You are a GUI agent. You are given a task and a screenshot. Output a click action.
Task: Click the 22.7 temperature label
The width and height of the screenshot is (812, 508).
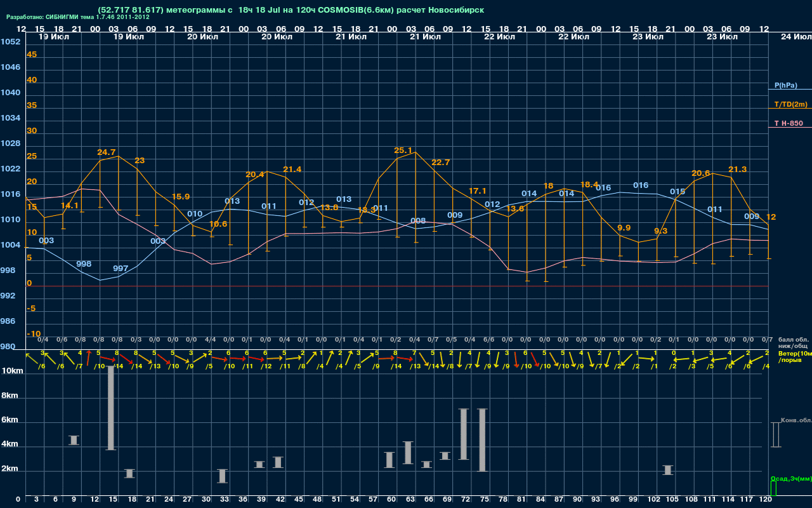pos(440,163)
